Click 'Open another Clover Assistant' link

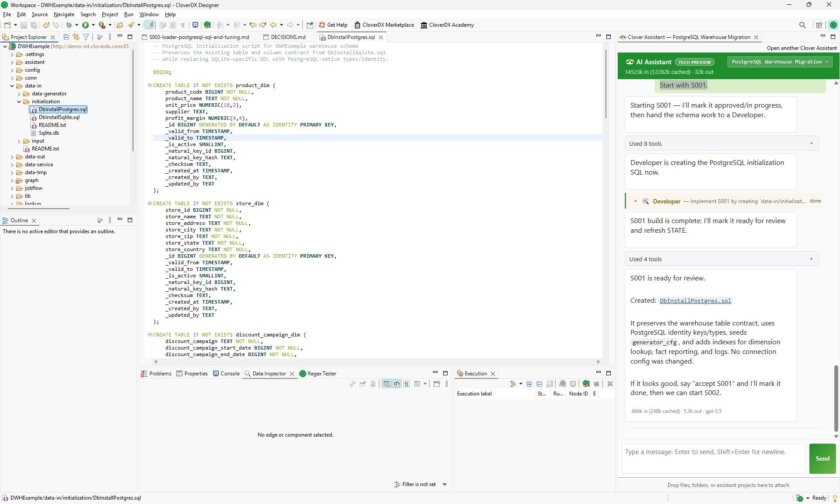(801, 48)
